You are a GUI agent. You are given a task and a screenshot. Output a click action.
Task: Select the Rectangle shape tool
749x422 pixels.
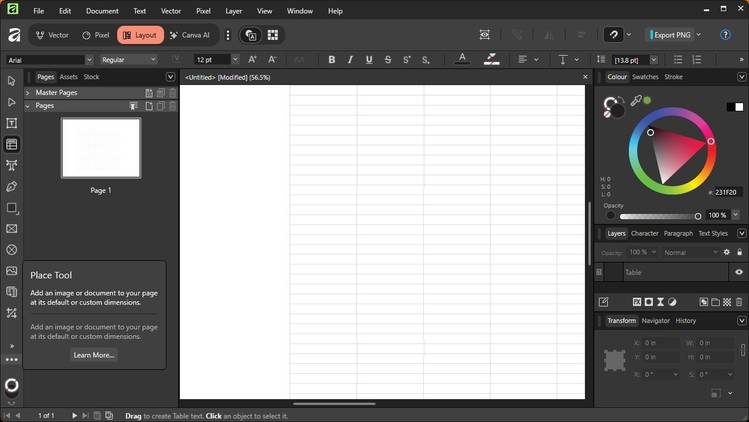11,207
